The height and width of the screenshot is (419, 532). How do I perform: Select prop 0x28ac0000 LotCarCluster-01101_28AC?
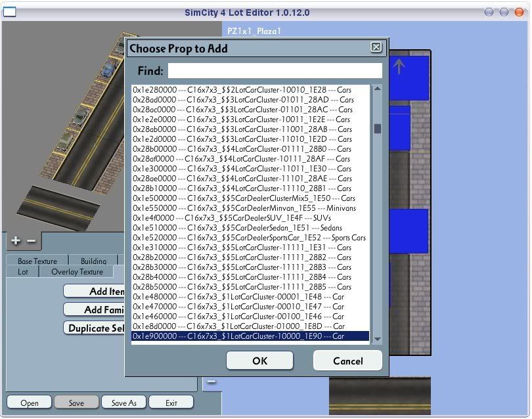tap(250, 110)
